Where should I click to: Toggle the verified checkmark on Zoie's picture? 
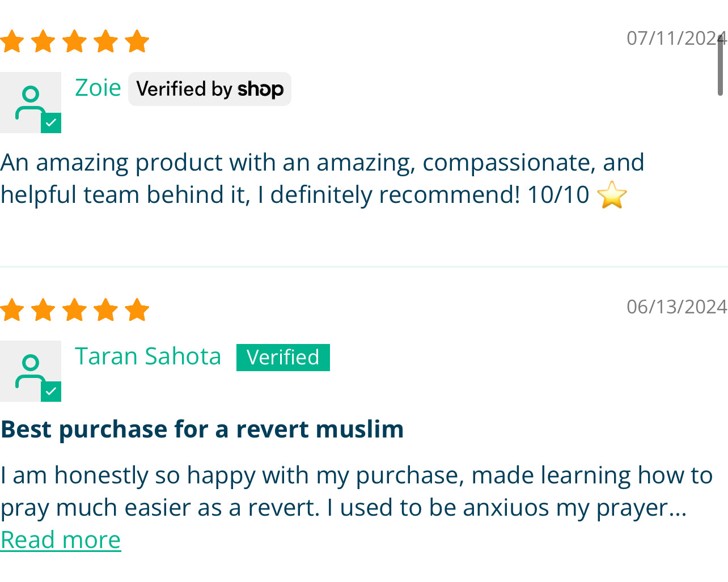[x=52, y=124]
